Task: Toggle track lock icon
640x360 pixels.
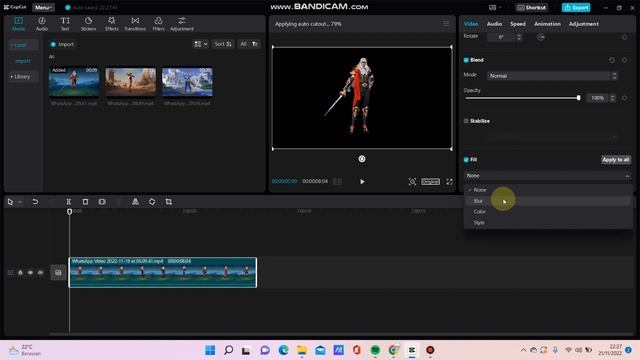Action: [20, 272]
